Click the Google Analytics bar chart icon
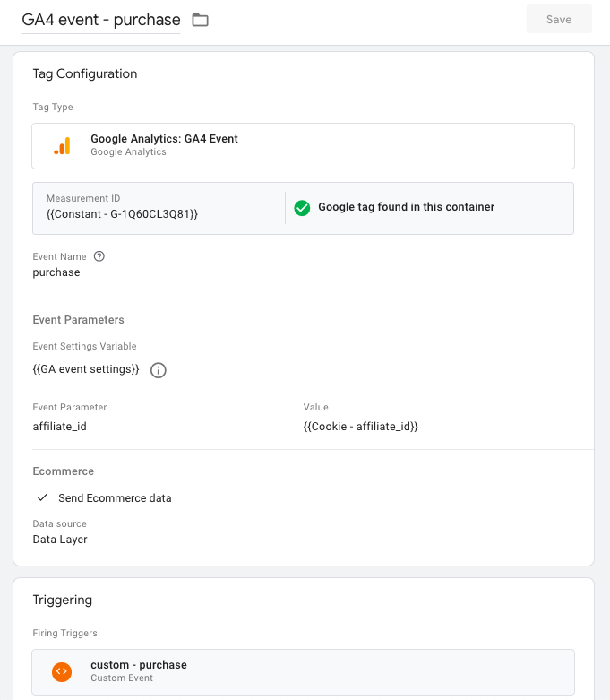610x700 pixels. point(62,146)
